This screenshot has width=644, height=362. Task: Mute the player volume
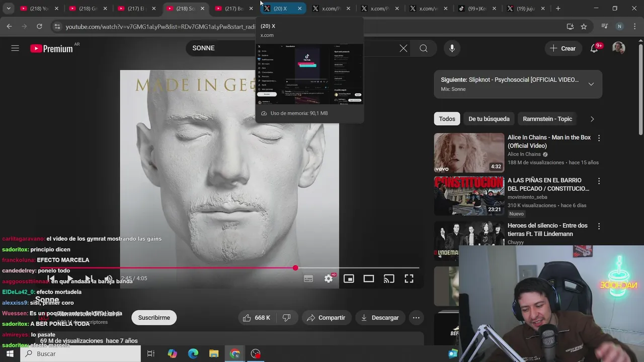[108, 279]
